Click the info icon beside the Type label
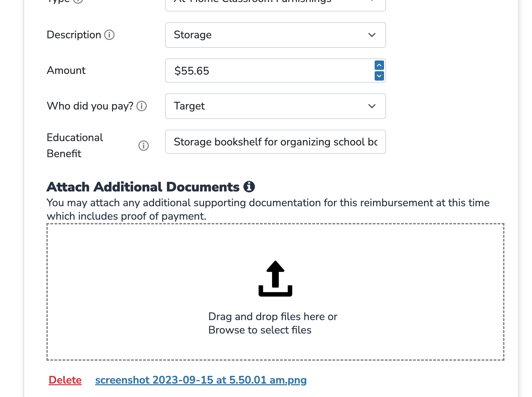This screenshot has height=397, width=532. click(x=78, y=1)
